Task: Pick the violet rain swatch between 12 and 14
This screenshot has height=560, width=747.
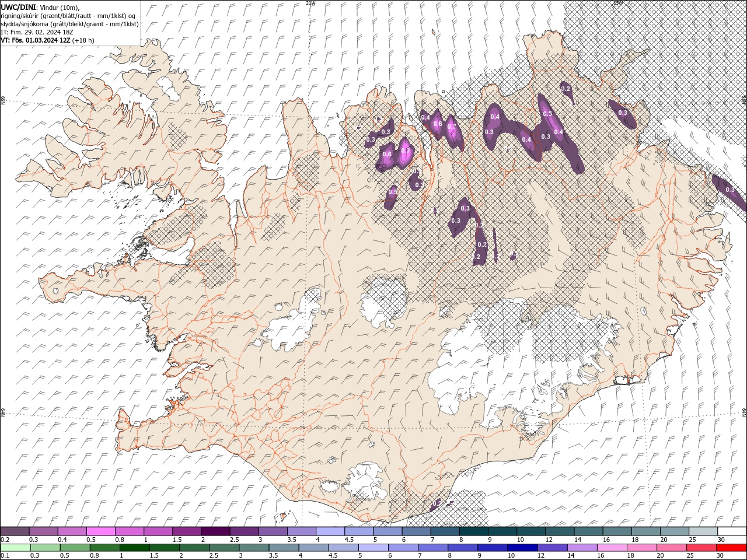Action: [x=552, y=548]
